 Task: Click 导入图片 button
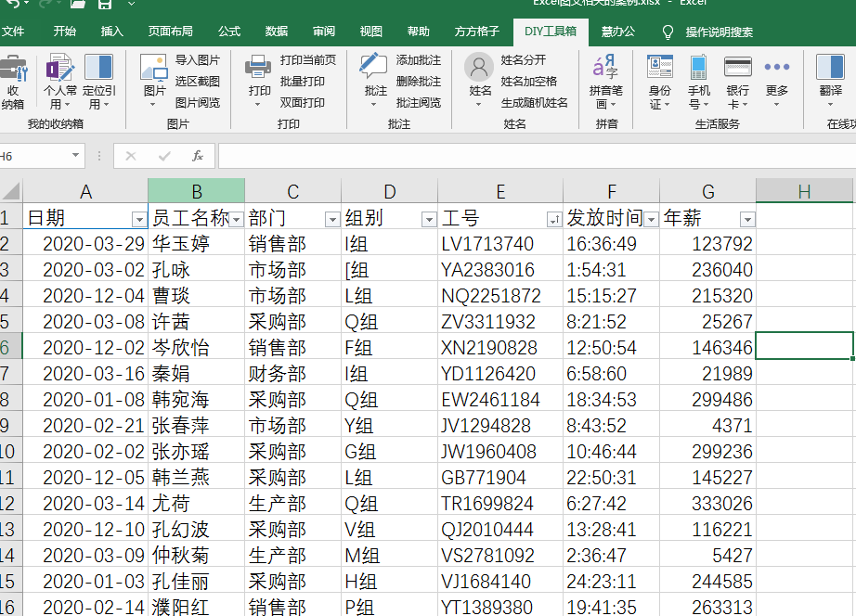click(x=198, y=60)
